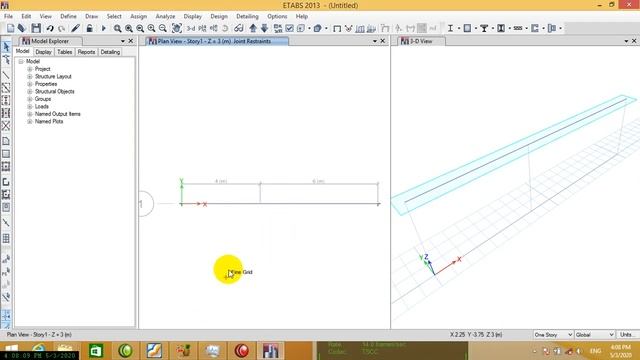
Task: Click the I-beam steel frame icon
Action: click(450, 28)
